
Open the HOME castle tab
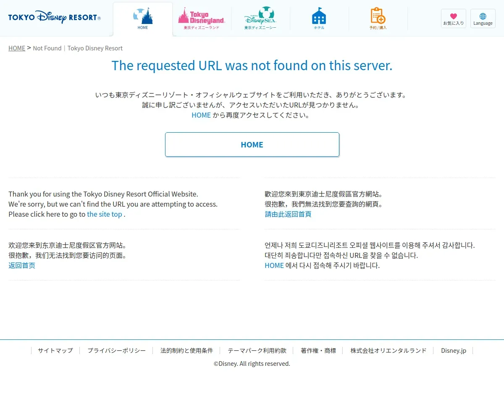pyautogui.click(x=143, y=19)
